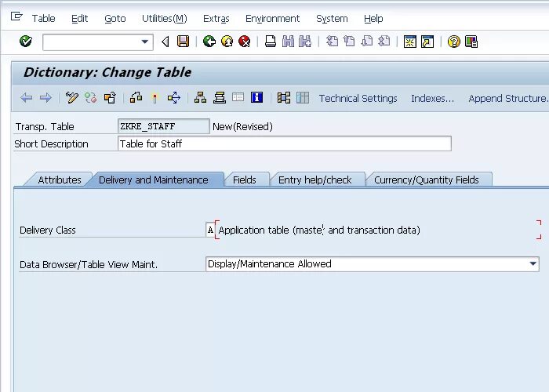Click 'New(Revised)' status text
The height and width of the screenshot is (392, 549).
point(242,127)
